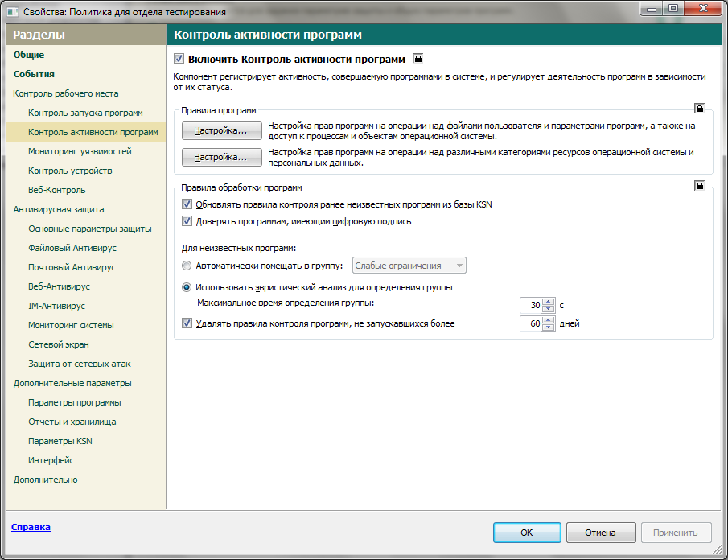This screenshot has width=728, height=560.
Task: Select Дополнительные параметры section
Action: (72, 383)
